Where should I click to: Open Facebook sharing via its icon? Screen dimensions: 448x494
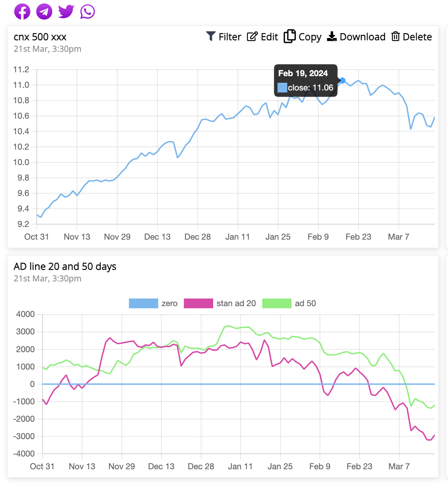(x=22, y=11)
